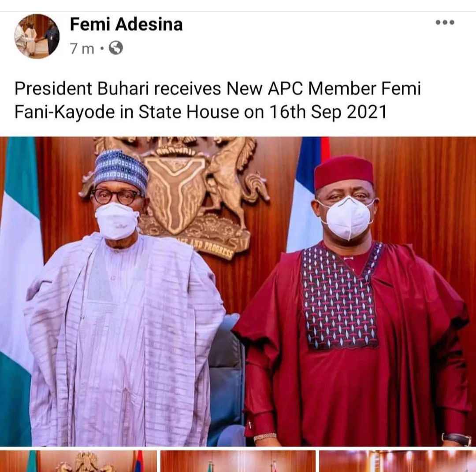This screenshot has height=472, width=476.
Task: Click the globe public audience icon
Action: pyautogui.click(x=115, y=48)
